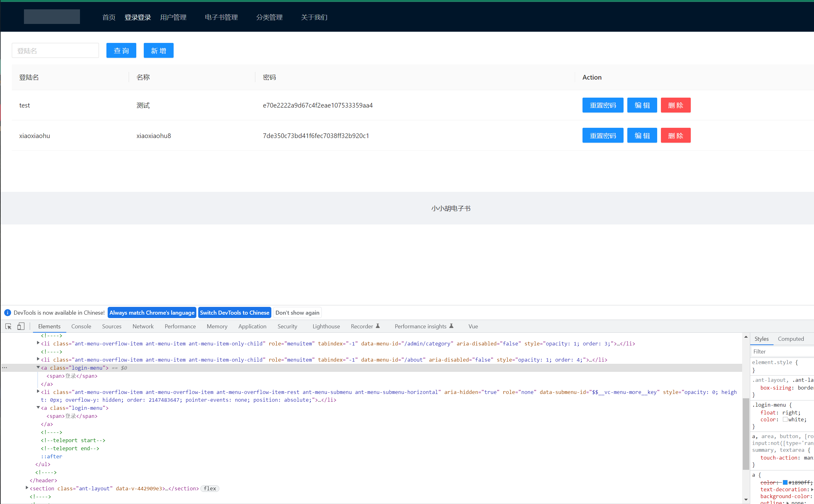Focus the 登陆名 search input field
This screenshot has width=814, height=504.
click(55, 51)
